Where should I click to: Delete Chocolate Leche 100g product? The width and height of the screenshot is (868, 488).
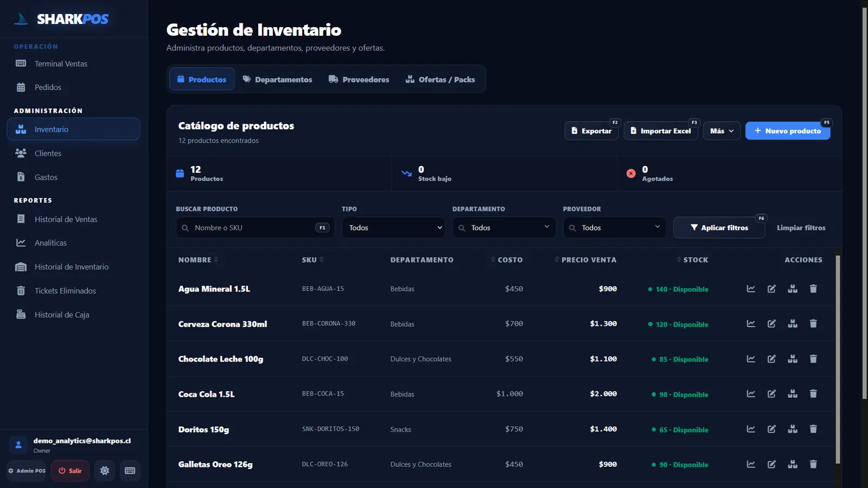(x=813, y=359)
